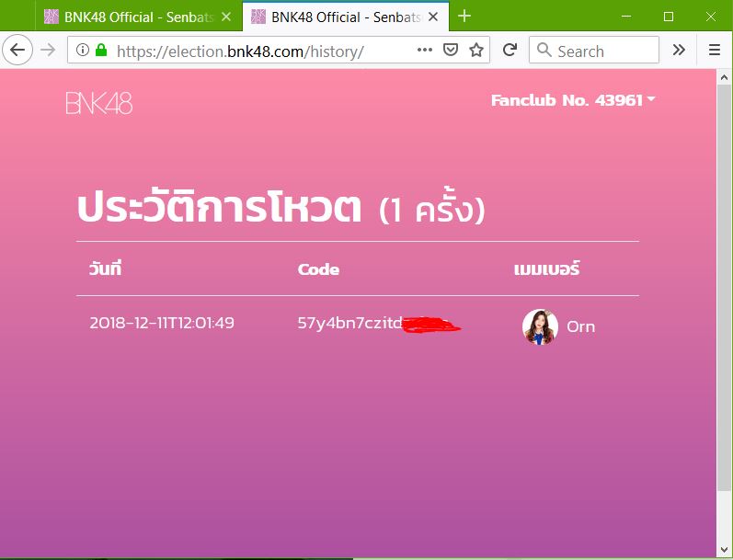Image resolution: width=733 pixels, height=560 pixels.
Task: Minimize the browser window
Action: (626, 17)
